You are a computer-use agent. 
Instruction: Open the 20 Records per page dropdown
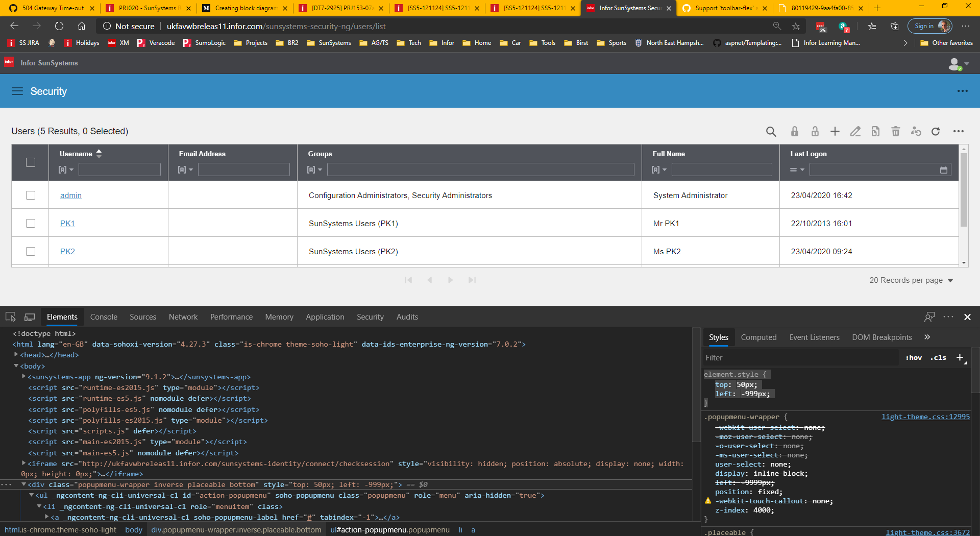(911, 280)
